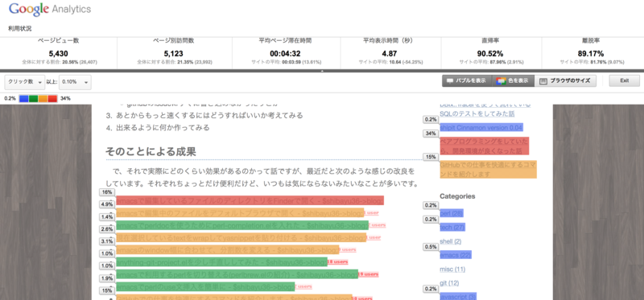Image resolution: width=644 pixels, height=300 pixels.
Task: Open the emacs (22) category
Action: point(456,255)
